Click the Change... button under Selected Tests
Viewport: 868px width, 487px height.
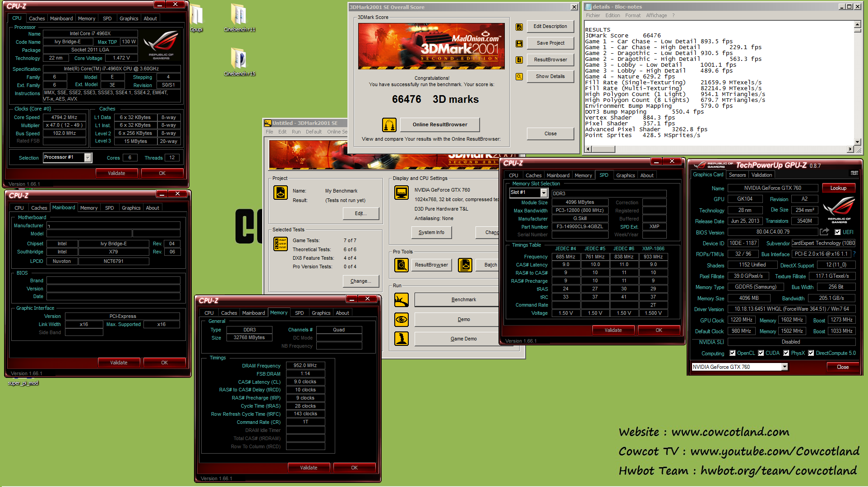point(360,281)
